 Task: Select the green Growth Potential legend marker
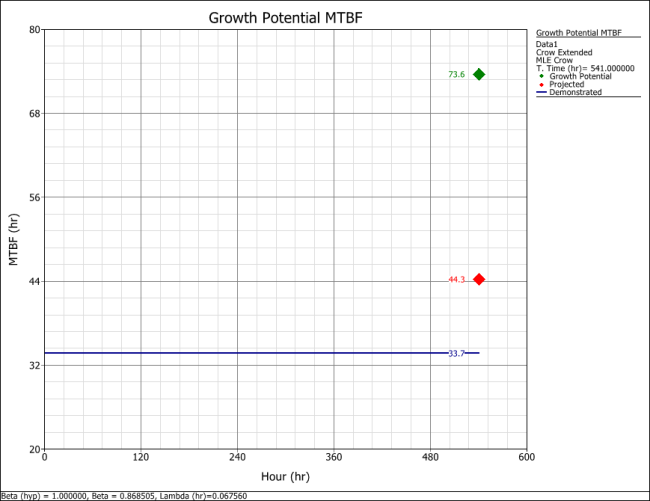click(541, 76)
